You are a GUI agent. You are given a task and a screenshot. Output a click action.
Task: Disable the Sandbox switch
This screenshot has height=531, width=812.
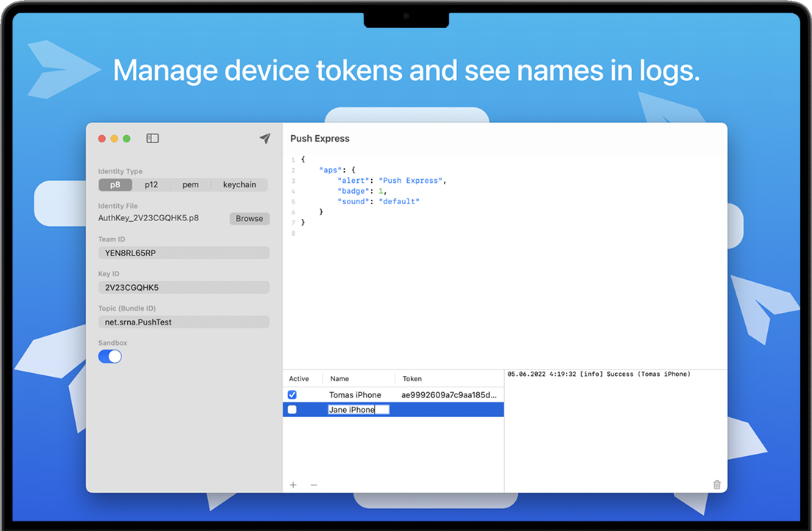click(110, 356)
